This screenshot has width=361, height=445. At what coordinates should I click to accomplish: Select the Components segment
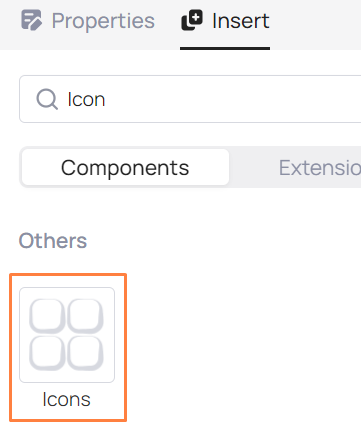coord(125,167)
